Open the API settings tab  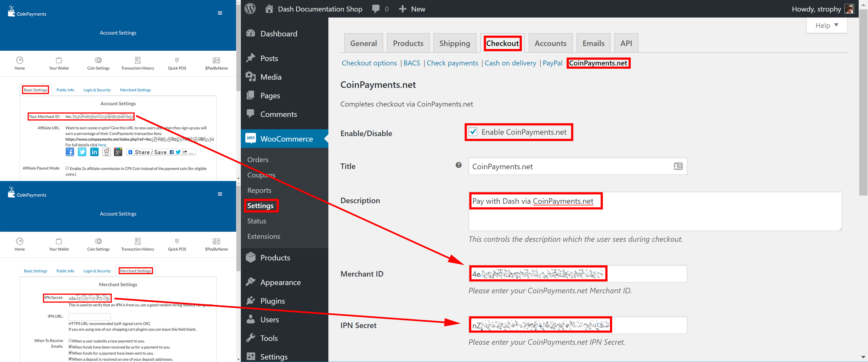point(626,43)
